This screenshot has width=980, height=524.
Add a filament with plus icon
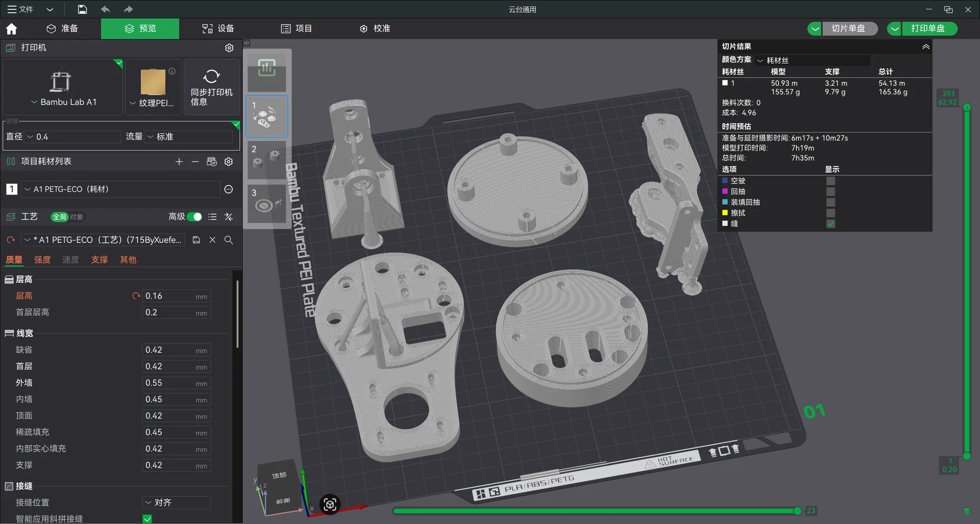click(179, 162)
